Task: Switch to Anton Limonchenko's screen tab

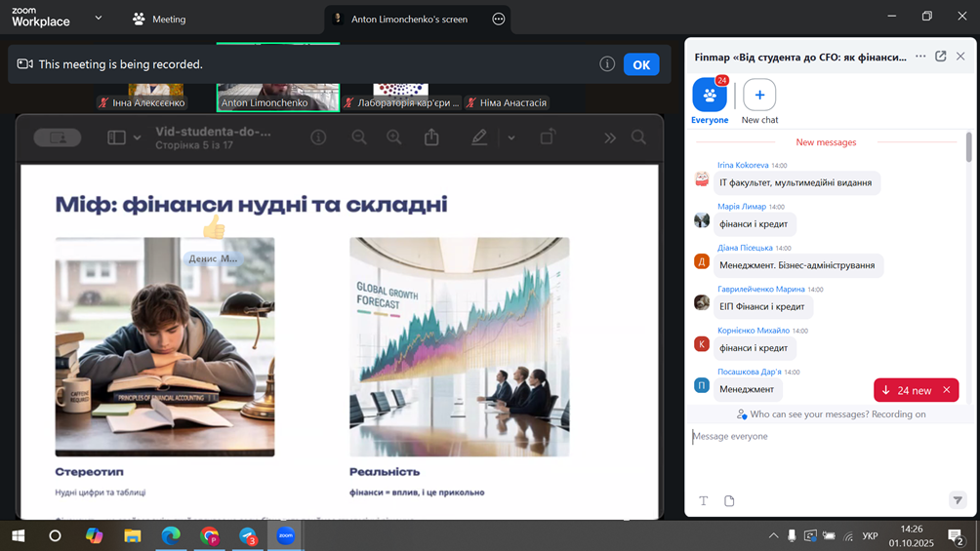Action: (408, 19)
